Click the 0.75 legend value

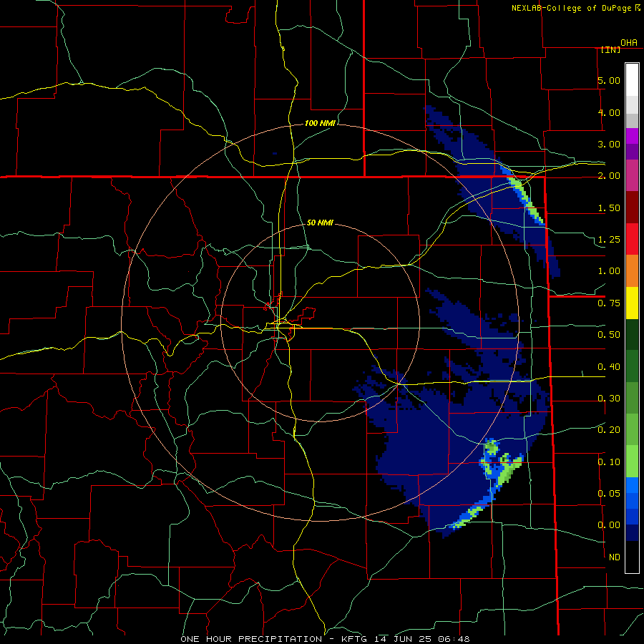(609, 303)
